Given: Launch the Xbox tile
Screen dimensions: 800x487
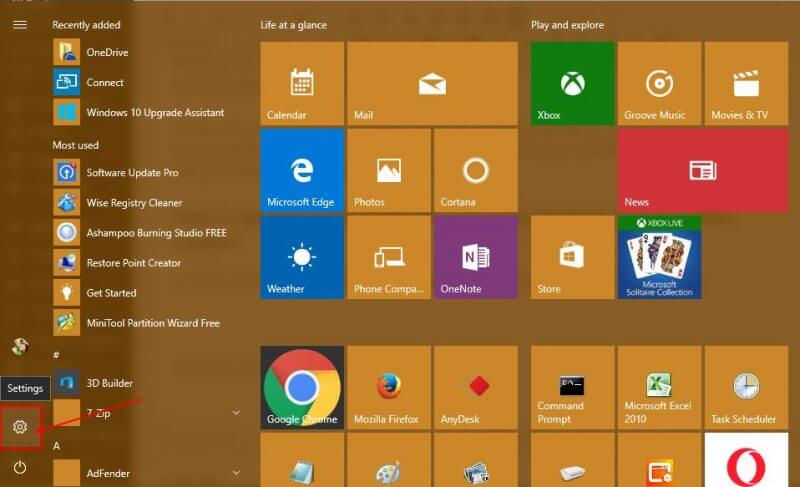Looking at the screenshot, I should (x=572, y=83).
